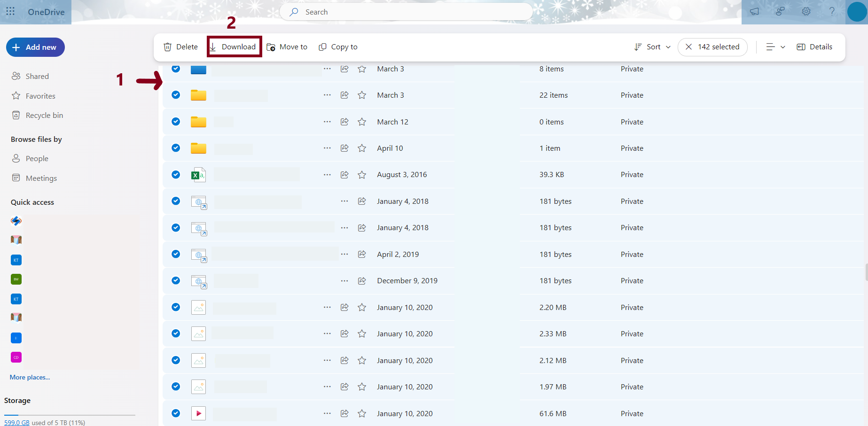Open the 61.6 MB video file icon

198,413
